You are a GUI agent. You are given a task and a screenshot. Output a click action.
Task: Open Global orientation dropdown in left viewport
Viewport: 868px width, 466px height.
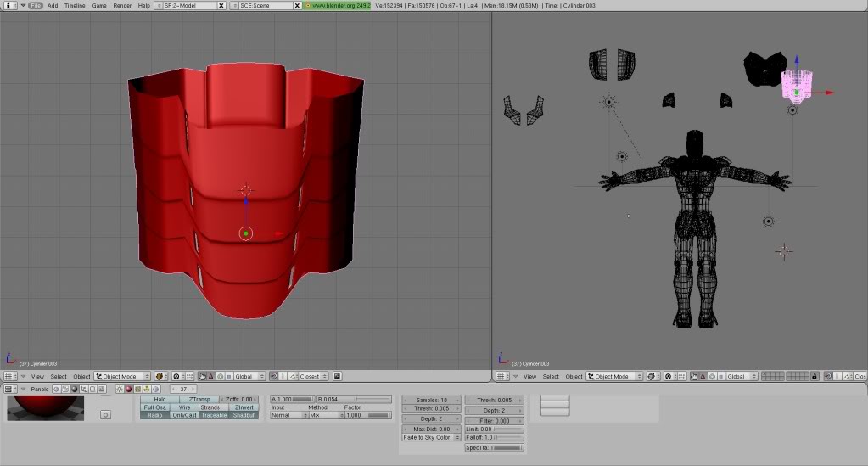[x=249, y=376]
